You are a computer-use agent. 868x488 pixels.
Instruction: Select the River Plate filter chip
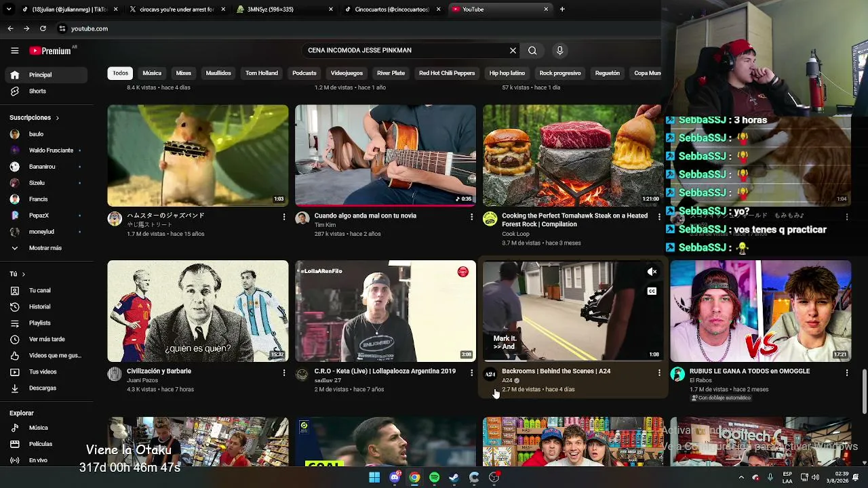click(391, 73)
